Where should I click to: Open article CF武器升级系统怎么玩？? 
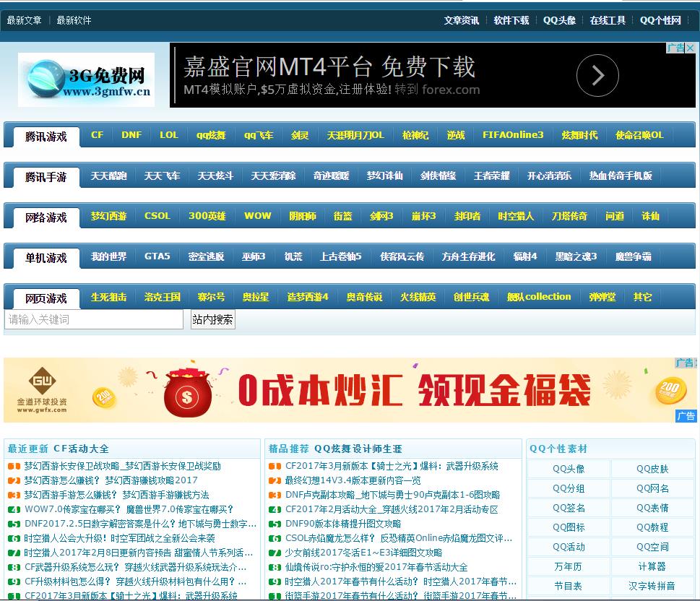135,568
